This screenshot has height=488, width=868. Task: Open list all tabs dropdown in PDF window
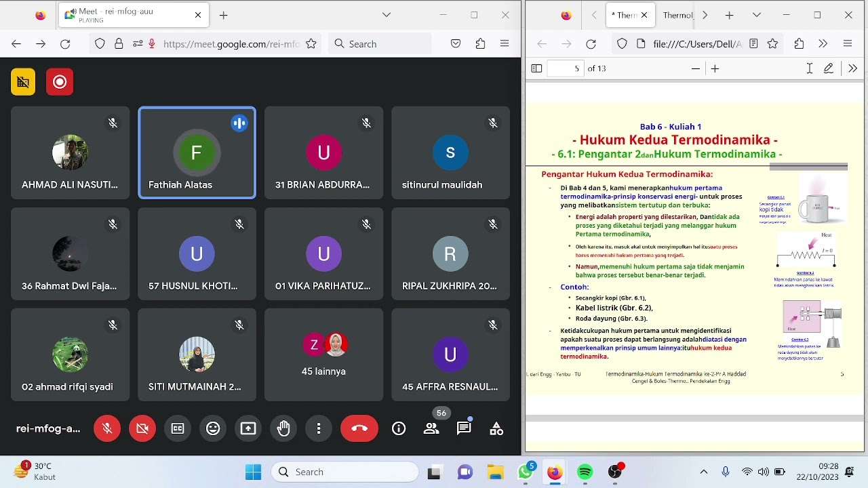(x=757, y=15)
